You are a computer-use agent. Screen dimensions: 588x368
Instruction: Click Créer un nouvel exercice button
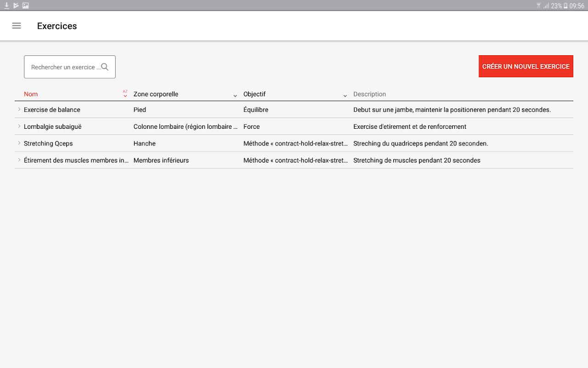pyautogui.click(x=526, y=66)
